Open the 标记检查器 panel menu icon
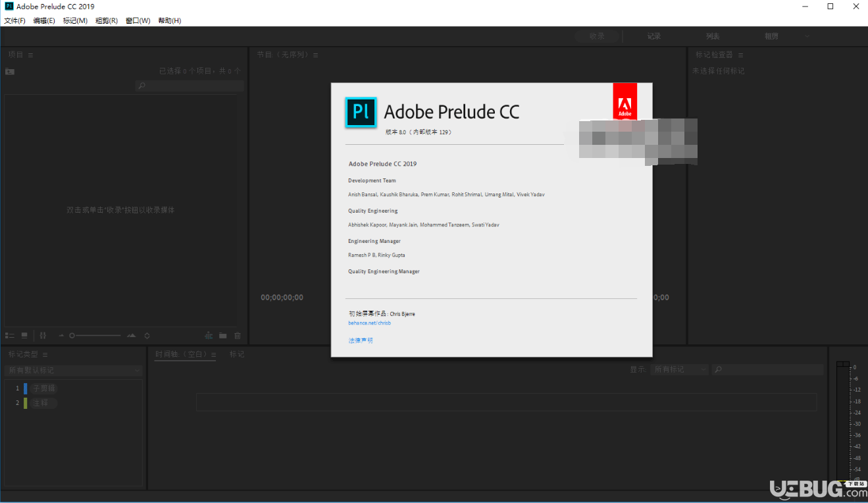This screenshot has height=503, width=868. click(740, 55)
